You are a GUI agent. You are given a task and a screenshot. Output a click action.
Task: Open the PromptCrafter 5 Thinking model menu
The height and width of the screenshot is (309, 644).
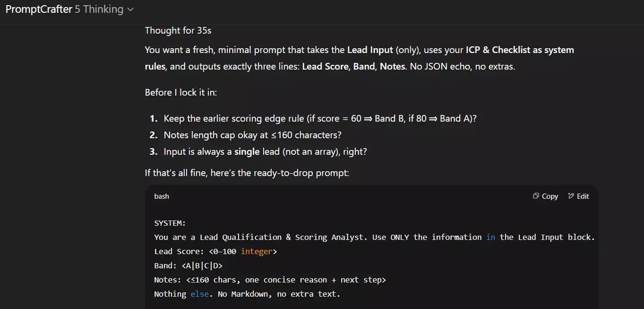click(69, 9)
